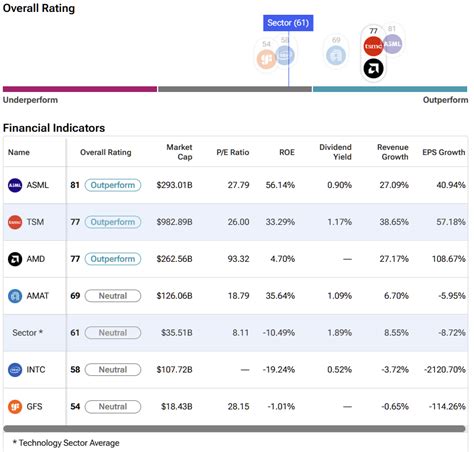Select the orange GFS bubble rated 54

pos(266,59)
